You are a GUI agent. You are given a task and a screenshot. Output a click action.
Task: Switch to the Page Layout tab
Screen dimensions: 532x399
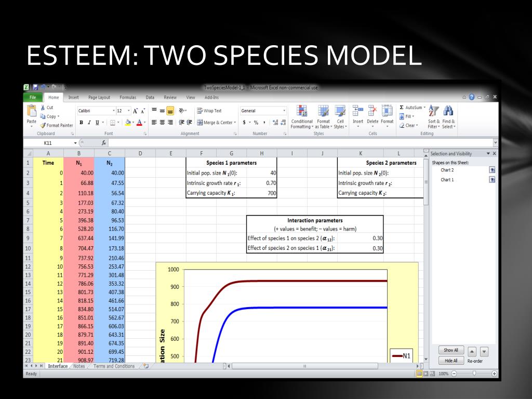click(x=99, y=97)
